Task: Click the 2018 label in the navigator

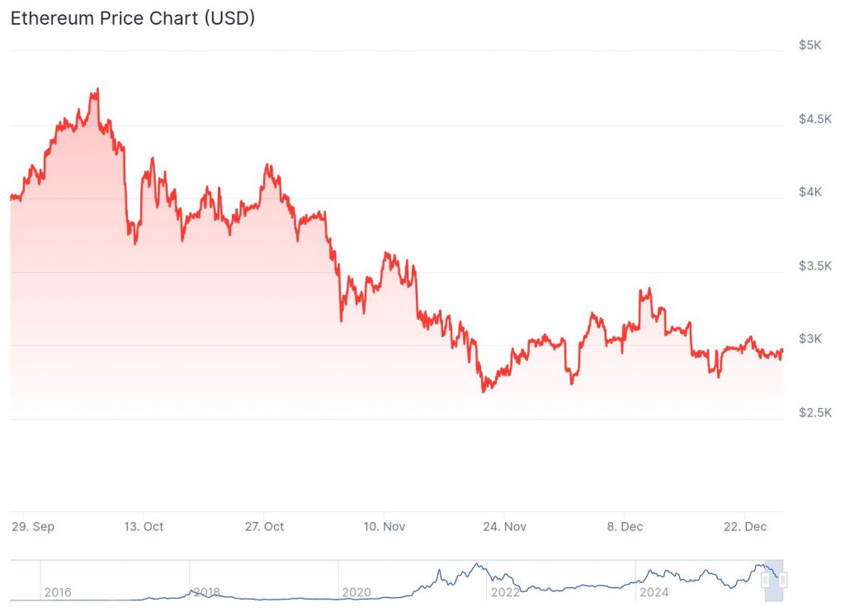Action: (206, 592)
